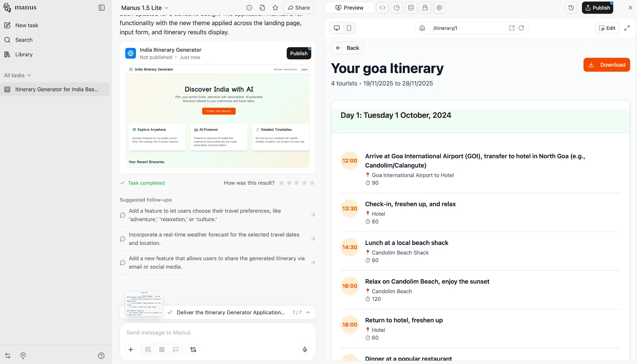The height and width of the screenshot is (364, 637).
Task: Switch to the Preview tab
Action: (x=349, y=8)
